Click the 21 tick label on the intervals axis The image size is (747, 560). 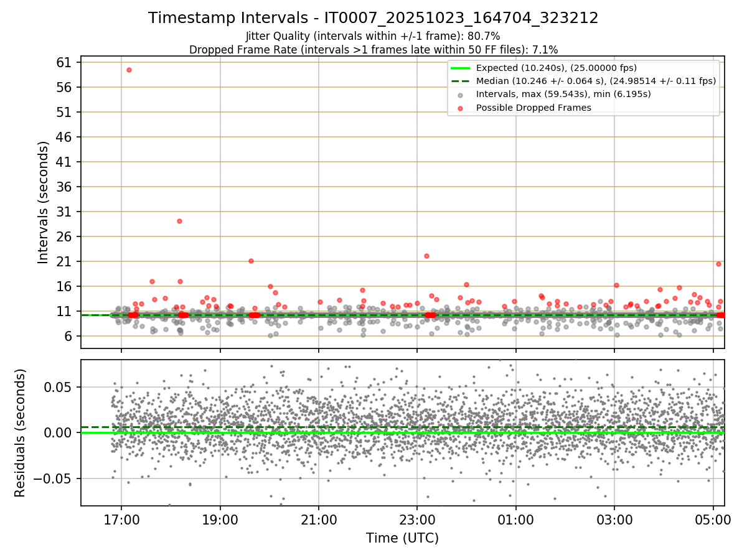[65, 261]
